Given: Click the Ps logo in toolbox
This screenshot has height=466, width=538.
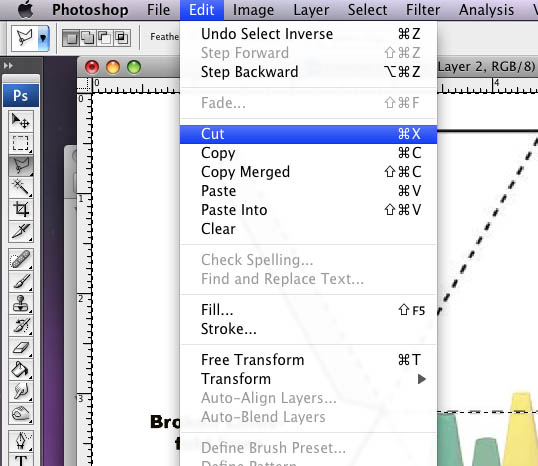Looking at the screenshot, I should click(x=21, y=95).
